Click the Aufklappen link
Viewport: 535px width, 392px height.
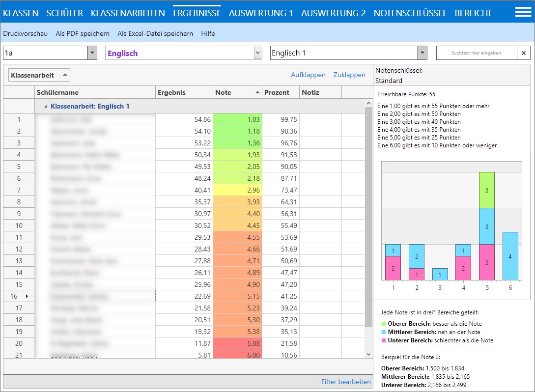[x=308, y=75]
